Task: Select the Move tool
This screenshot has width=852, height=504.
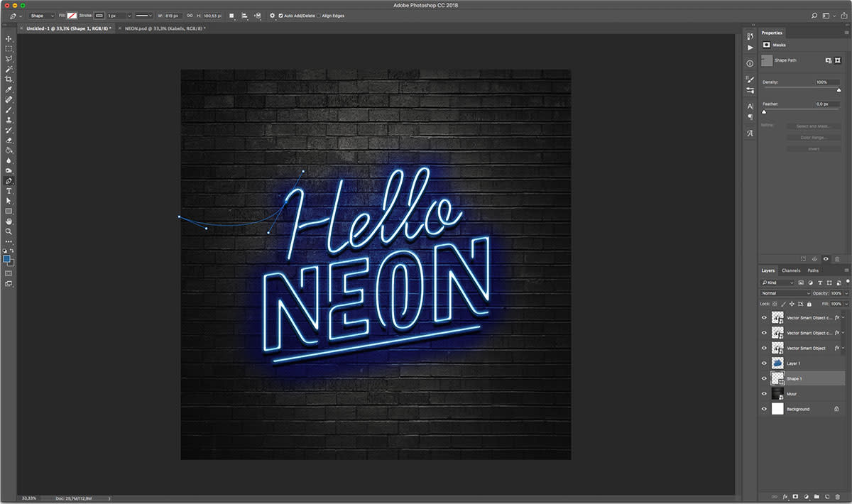Action: coord(9,38)
